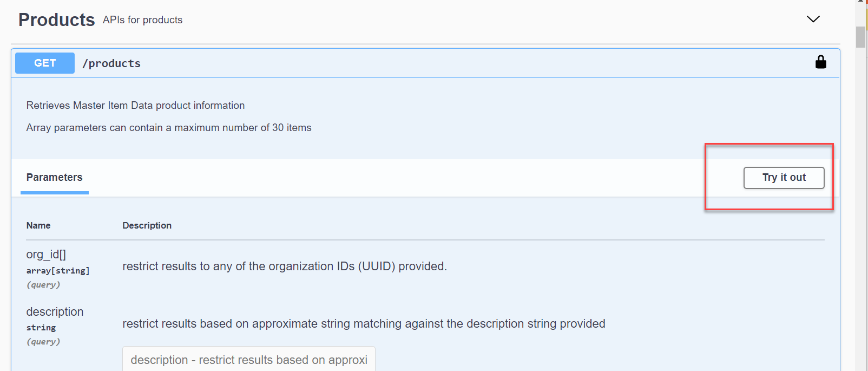Click the vertical scrollbar thumb
Image resolution: width=868 pixels, height=371 pixels.
(x=860, y=37)
